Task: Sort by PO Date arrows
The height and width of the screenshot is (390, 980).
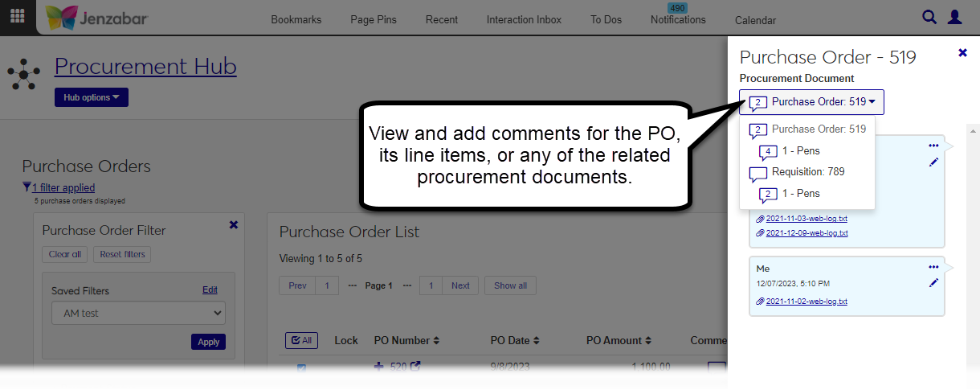Action: [x=537, y=341]
